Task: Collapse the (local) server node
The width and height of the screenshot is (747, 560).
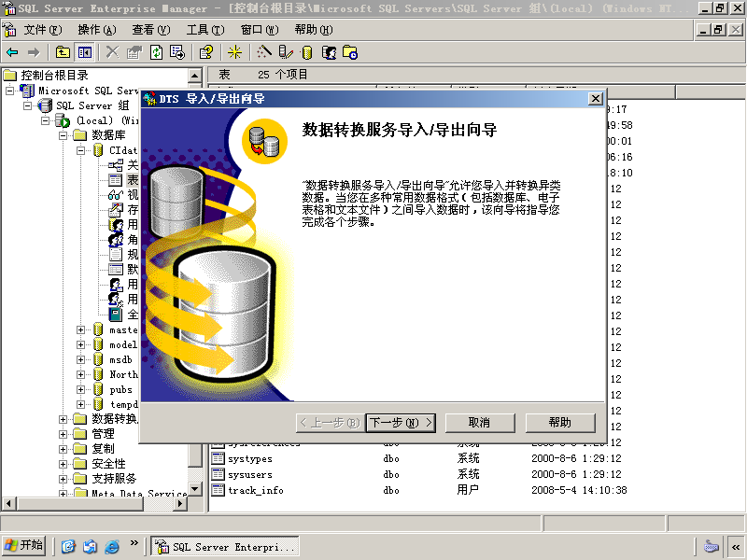Action: 46,120
